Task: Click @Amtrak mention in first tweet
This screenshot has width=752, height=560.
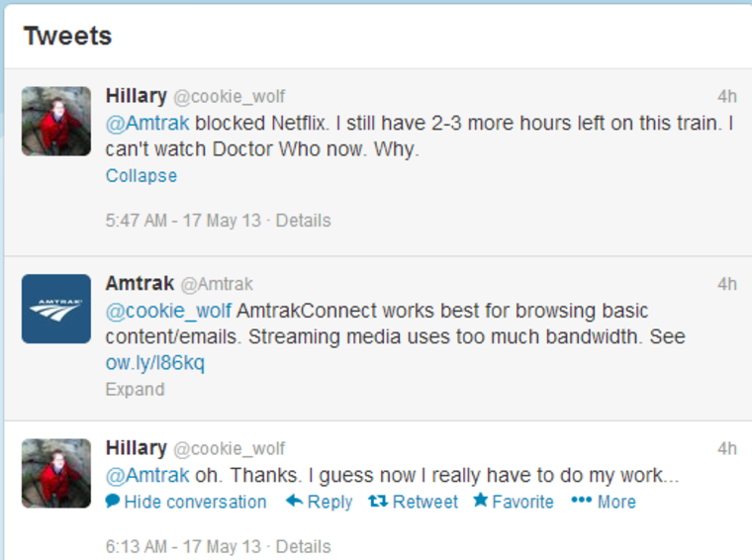Action: pyautogui.click(x=146, y=124)
